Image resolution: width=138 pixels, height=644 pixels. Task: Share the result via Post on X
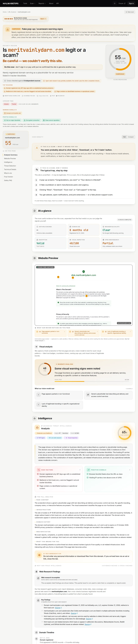point(53,96)
